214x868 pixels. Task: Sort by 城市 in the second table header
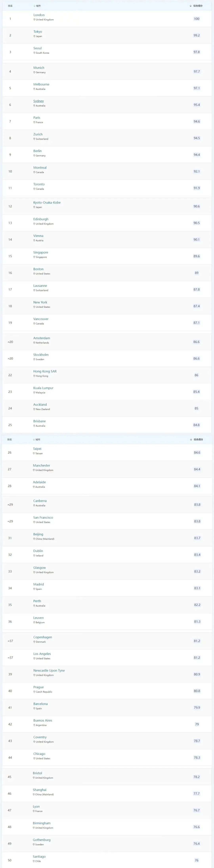[x=37, y=439]
